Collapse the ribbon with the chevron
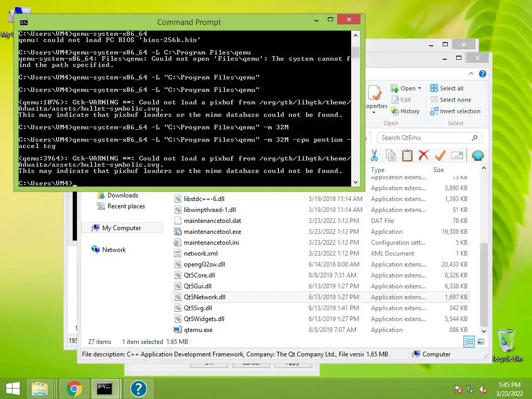The width and height of the screenshot is (532, 399). (471, 74)
